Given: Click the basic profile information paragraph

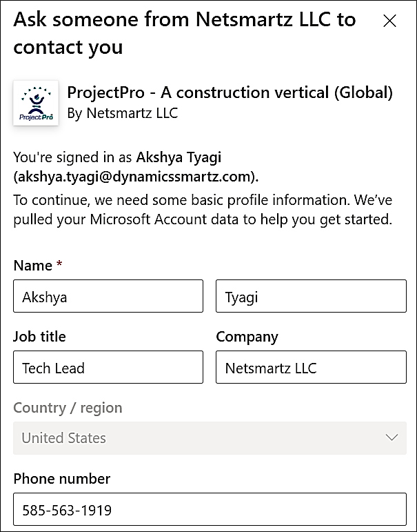Looking at the screenshot, I should click(x=203, y=210).
